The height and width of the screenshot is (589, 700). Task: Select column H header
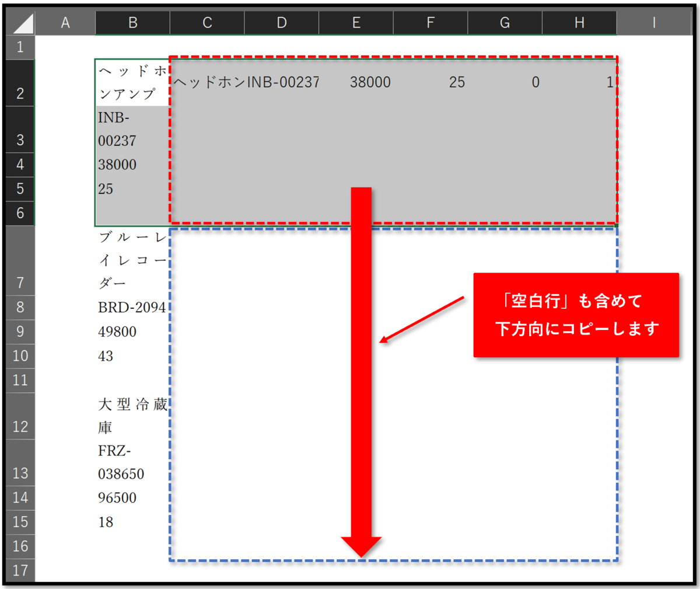[x=579, y=23]
